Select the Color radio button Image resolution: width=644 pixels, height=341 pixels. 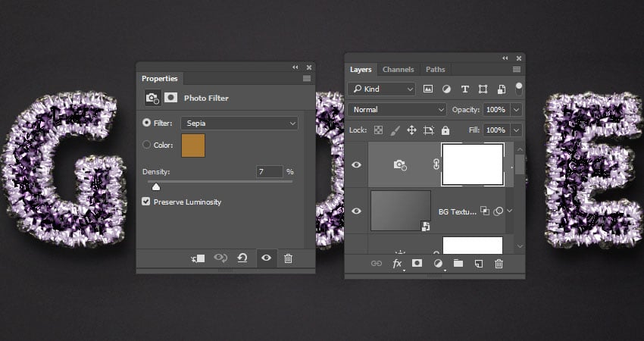[146, 145]
